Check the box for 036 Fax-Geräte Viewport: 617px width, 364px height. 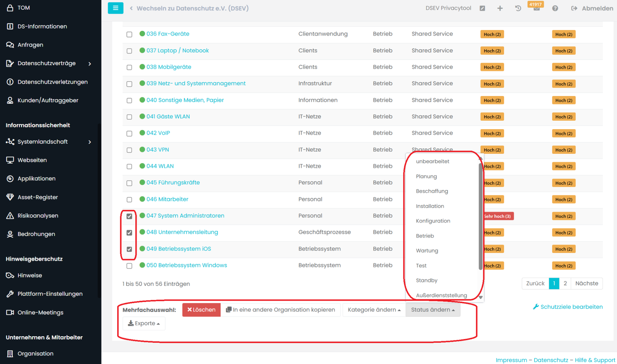coord(129,34)
